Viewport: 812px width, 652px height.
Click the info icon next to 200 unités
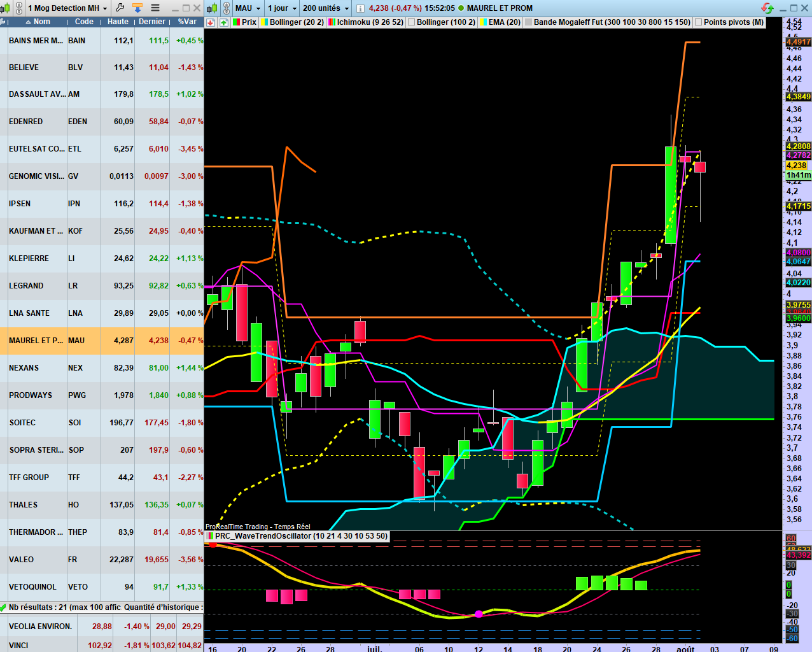360,8
